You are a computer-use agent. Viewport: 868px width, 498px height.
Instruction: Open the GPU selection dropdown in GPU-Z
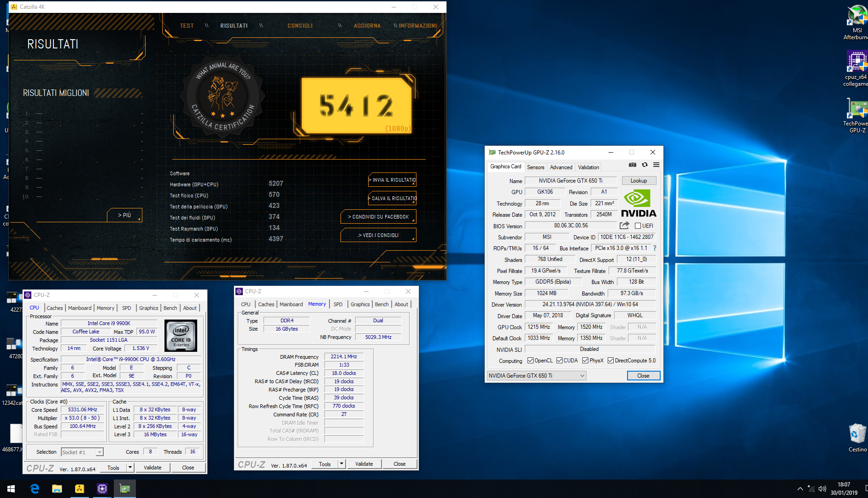[x=536, y=376]
